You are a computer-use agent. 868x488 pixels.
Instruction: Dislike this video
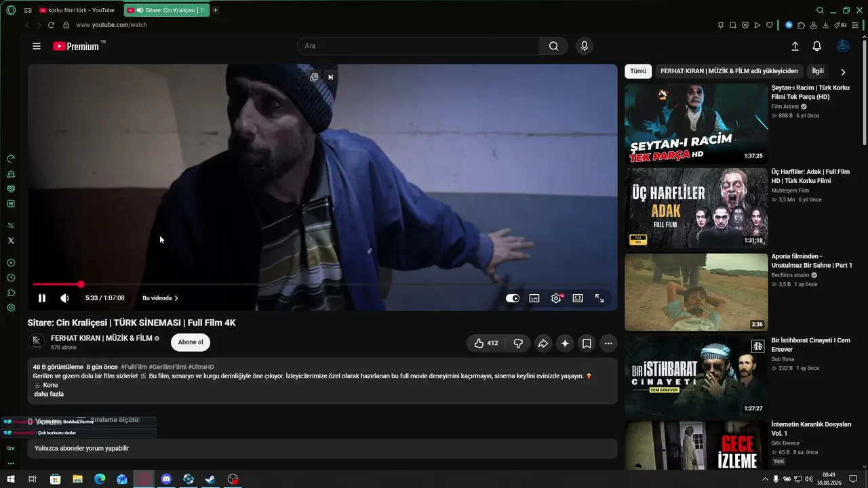click(518, 343)
